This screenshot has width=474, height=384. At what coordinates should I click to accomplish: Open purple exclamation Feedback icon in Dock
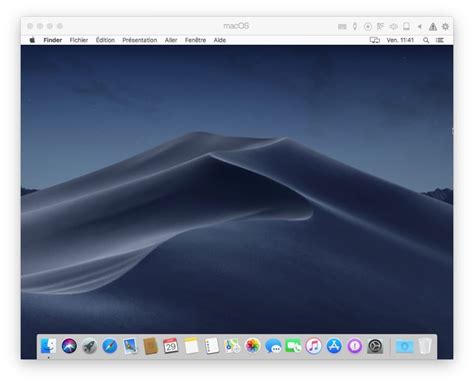(355, 346)
